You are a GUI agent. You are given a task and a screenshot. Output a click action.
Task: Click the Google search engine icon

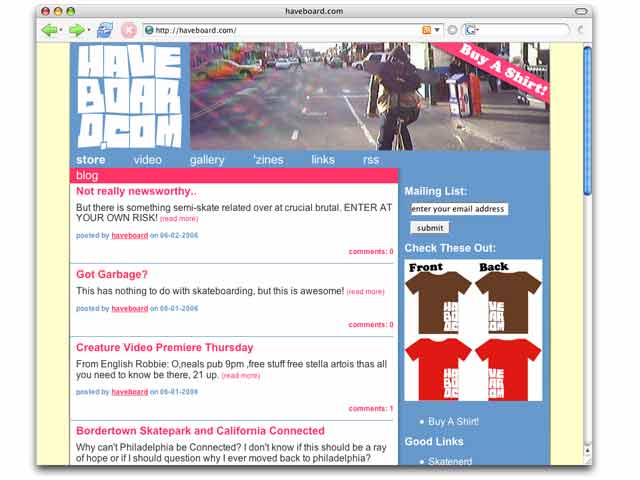(471, 30)
